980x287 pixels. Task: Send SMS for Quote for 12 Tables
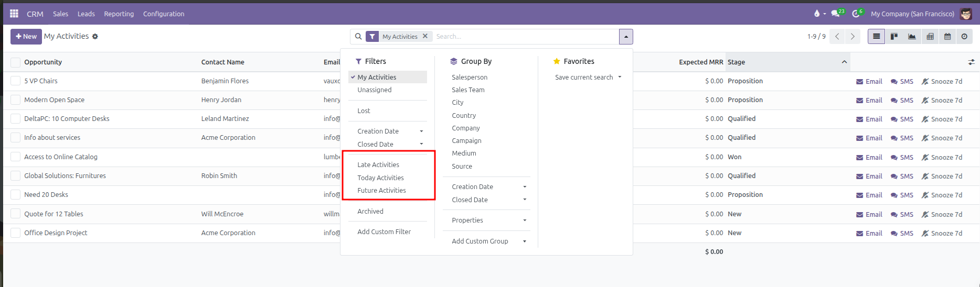(x=901, y=214)
